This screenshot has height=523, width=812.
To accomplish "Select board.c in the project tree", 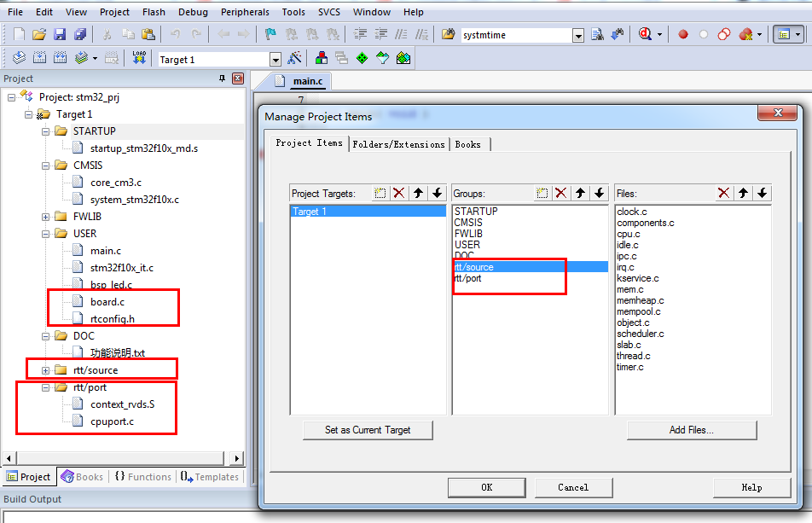I will 107,302.
